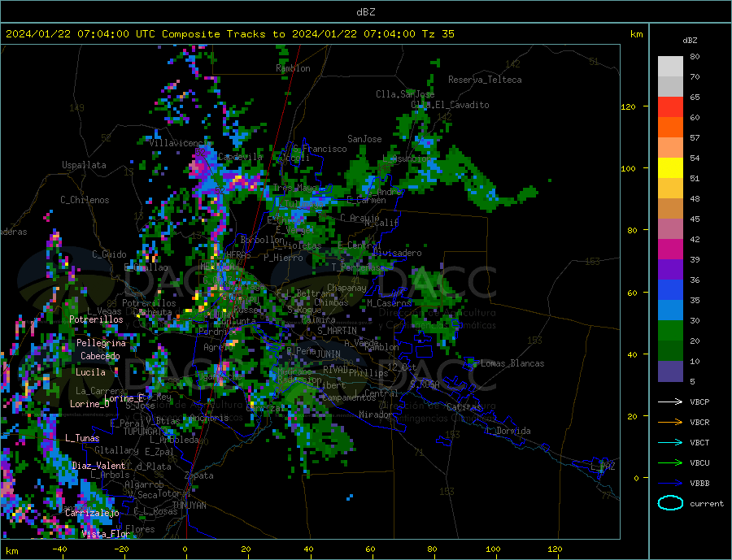
Task: Click the 'Phillips' map label
Action: tap(368, 373)
